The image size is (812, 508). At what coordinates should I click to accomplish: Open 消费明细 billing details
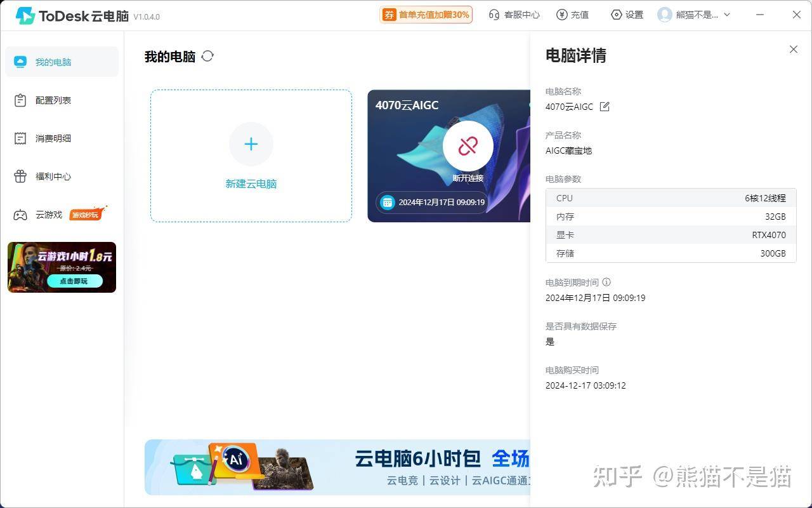(62, 138)
